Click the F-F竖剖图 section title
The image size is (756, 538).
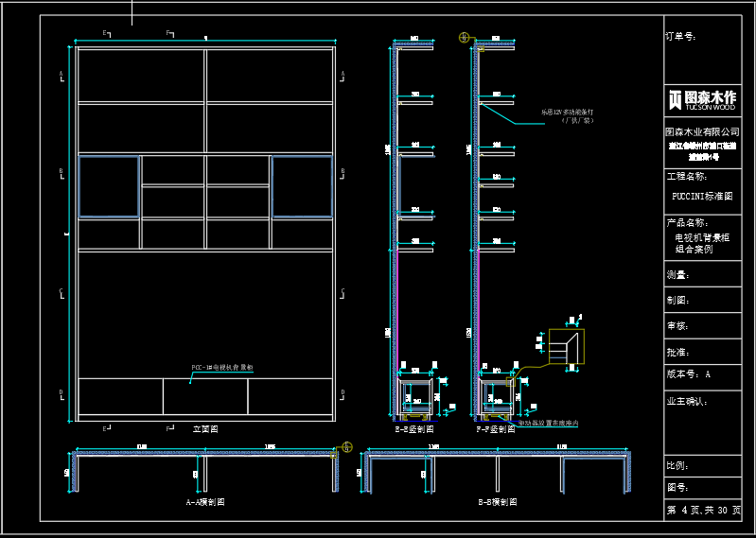[x=496, y=429]
